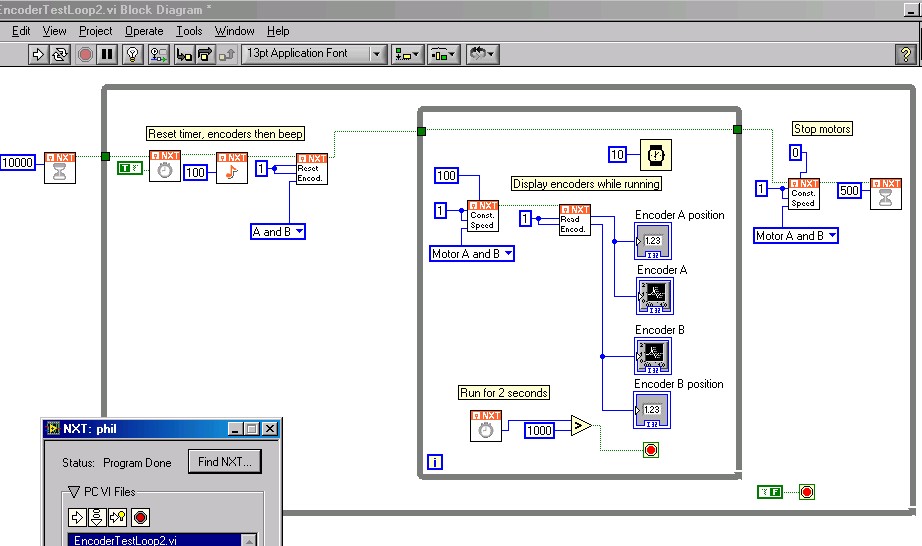Open the 'Motor A and B' dropdown under Stop motors
Image resolution: width=922 pixels, height=546 pixels.
coord(796,236)
